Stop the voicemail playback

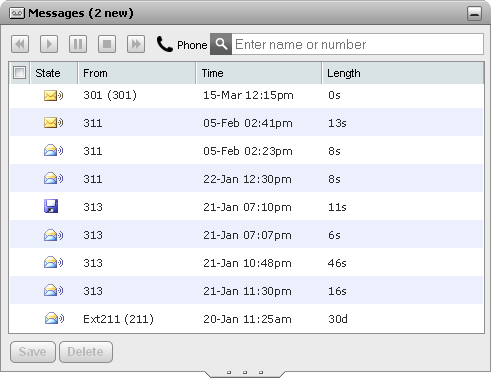click(x=107, y=44)
